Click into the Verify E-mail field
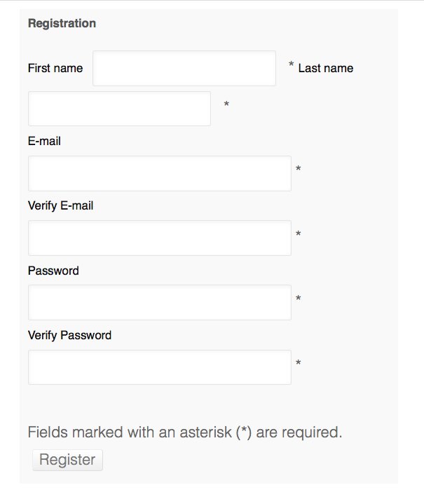Viewport: 424px width, 504px height. [x=159, y=238]
